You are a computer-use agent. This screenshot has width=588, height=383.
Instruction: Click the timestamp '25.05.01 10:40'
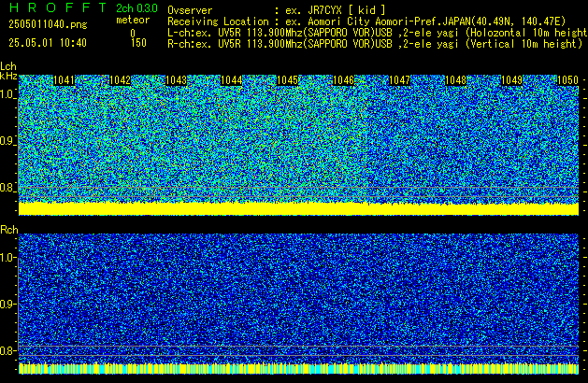[48, 43]
